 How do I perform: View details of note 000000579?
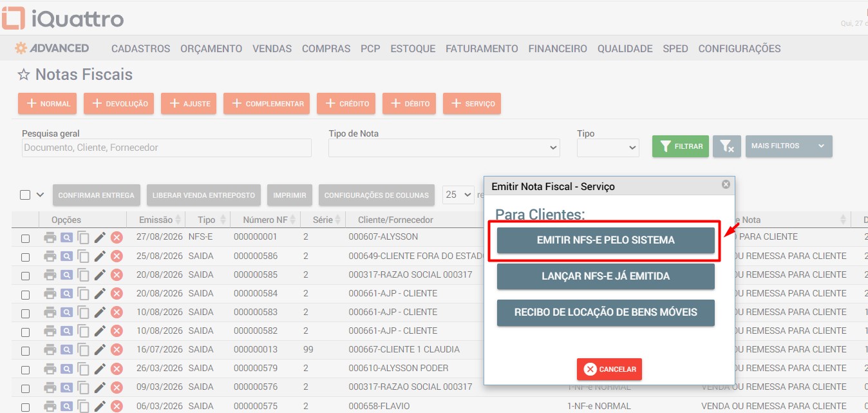(67, 368)
